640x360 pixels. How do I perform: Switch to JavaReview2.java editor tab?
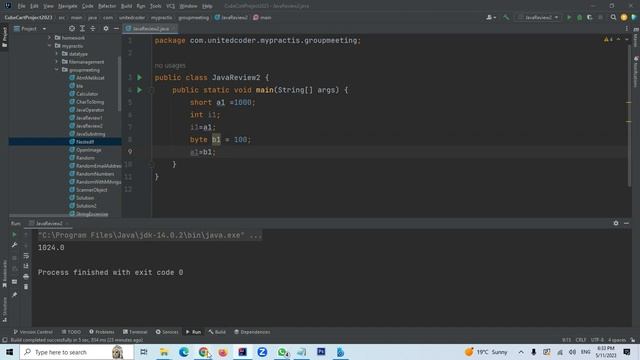pos(151,29)
